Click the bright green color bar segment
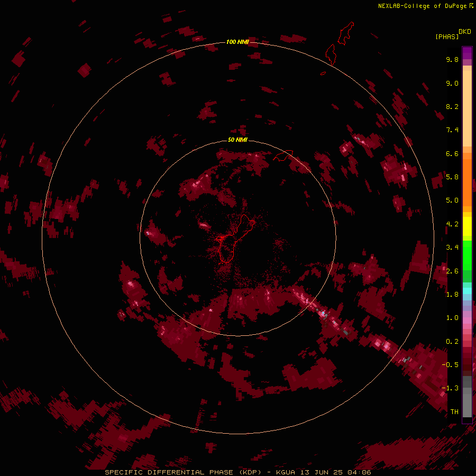This screenshot has height=476, width=476. (467, 255)
